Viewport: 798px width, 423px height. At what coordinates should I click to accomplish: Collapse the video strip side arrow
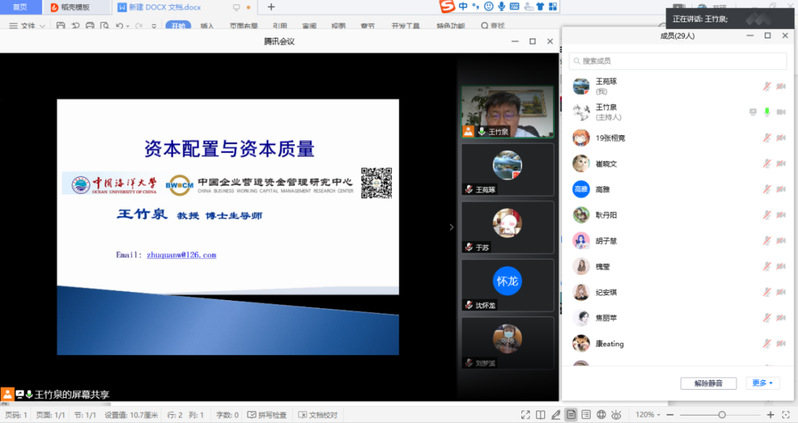tap(451, 227)
